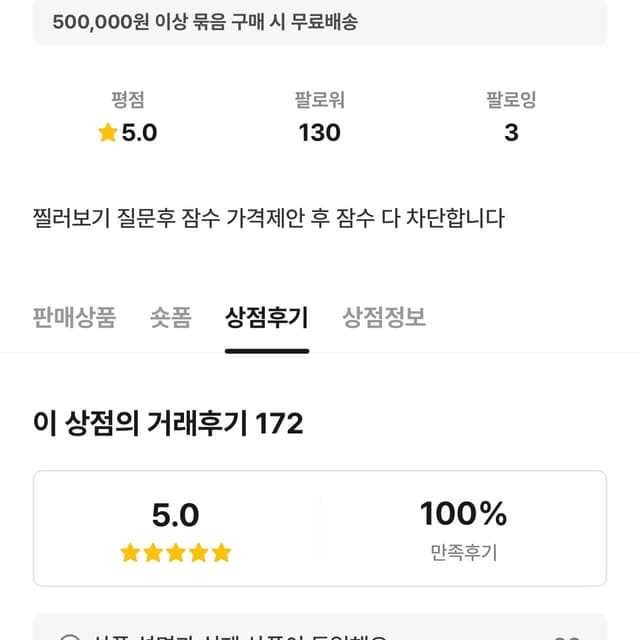This screenshot has width=640, height=640.
Task: Tap the following number 3
Action: (511, 133)
